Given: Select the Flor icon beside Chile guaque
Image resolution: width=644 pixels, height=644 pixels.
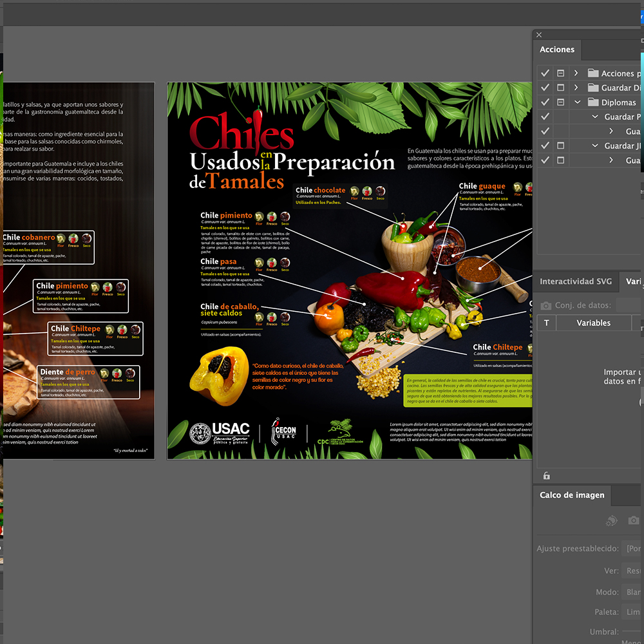Looking at the screenshot, I should click(518, 187).
